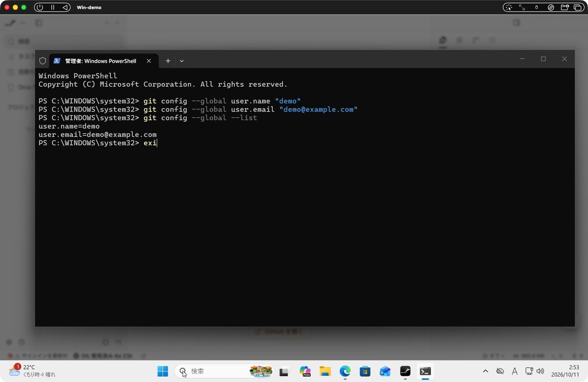Viewport: 588px width, 382px height.
Task: Switch the IME input mode indicator A
Action: click(x=514, y=371)
